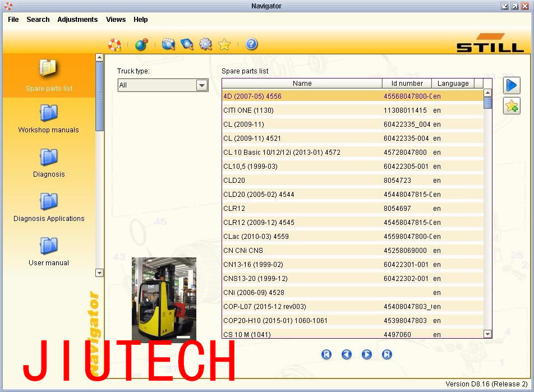Open the Diagnosis section in sidebar
The width and height of the screenshot is (534, 392).
49,163
